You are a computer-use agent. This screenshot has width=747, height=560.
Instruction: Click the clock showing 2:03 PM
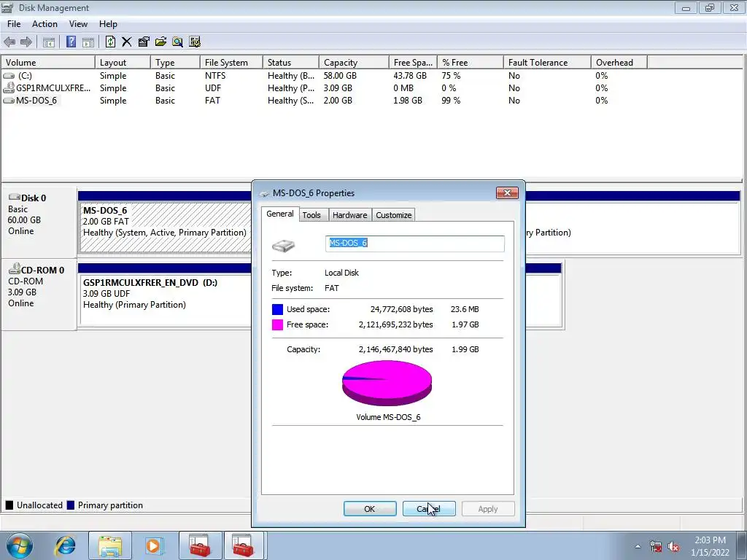click(x=710, y=540)
